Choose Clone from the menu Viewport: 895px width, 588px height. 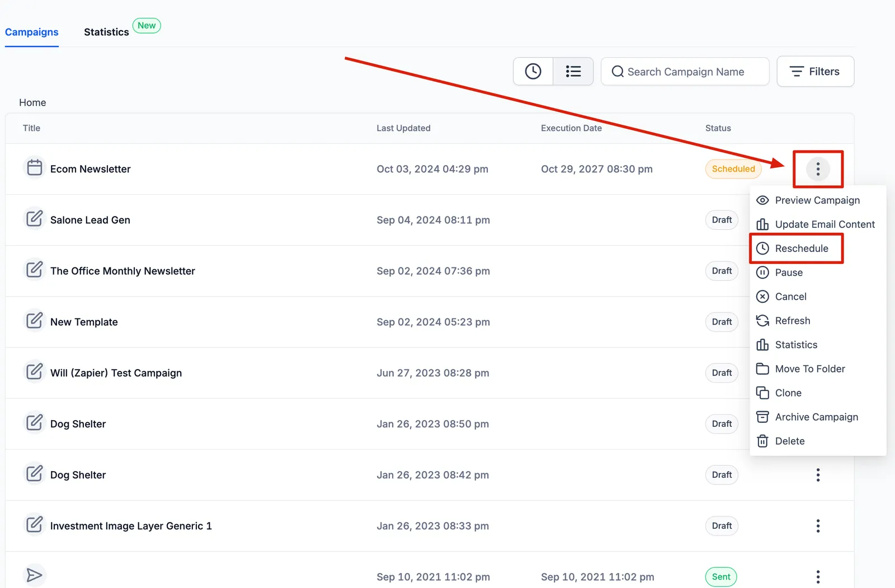coord(818,393)
